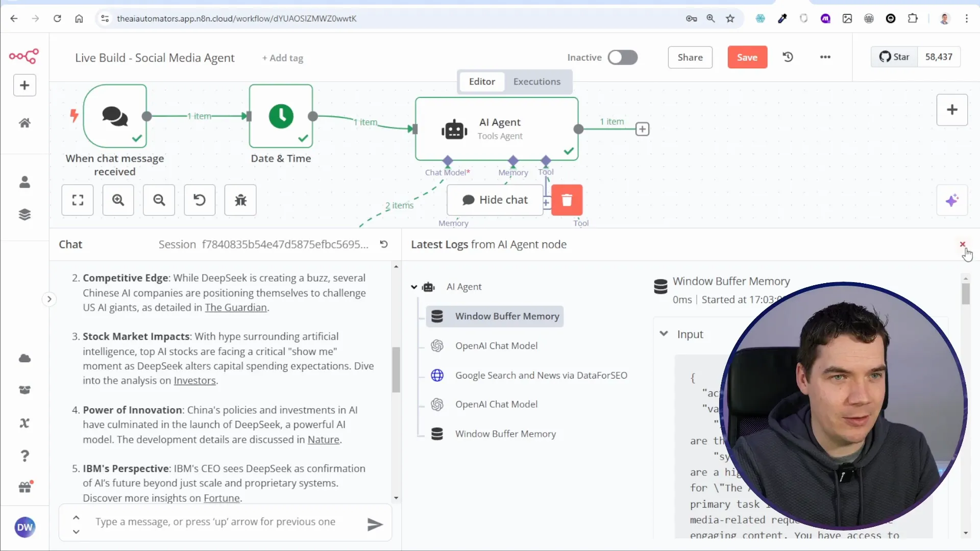The height and width of the screenshot is (551, 980).
Task: Show previous message with up chevron
Action: (76, 517)
